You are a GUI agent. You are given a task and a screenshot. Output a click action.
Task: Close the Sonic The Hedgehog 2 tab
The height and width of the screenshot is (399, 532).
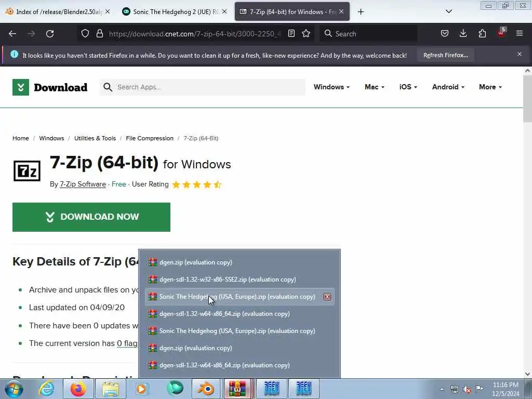click(224, 11)
